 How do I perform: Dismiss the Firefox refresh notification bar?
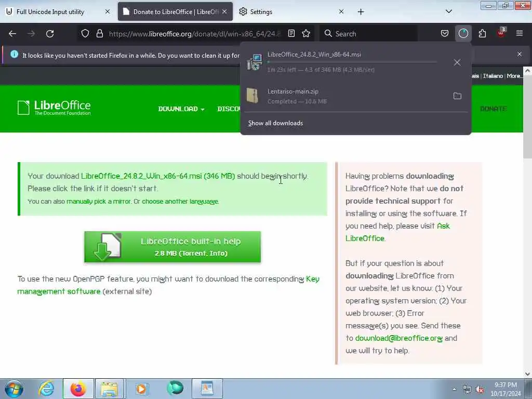click(x=520, y=54)
